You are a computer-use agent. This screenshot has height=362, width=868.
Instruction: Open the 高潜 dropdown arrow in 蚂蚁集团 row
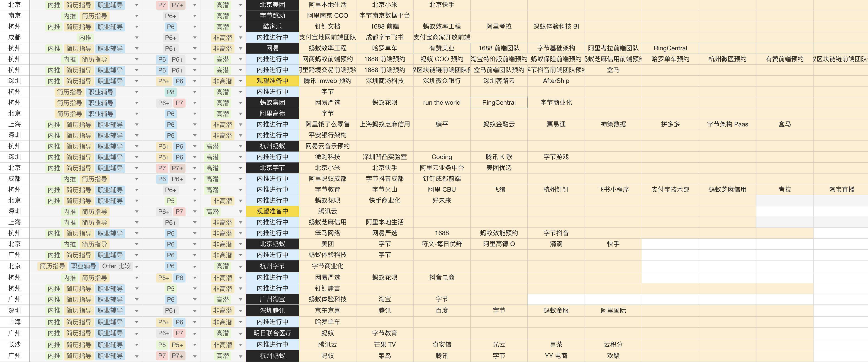[241, 103]
